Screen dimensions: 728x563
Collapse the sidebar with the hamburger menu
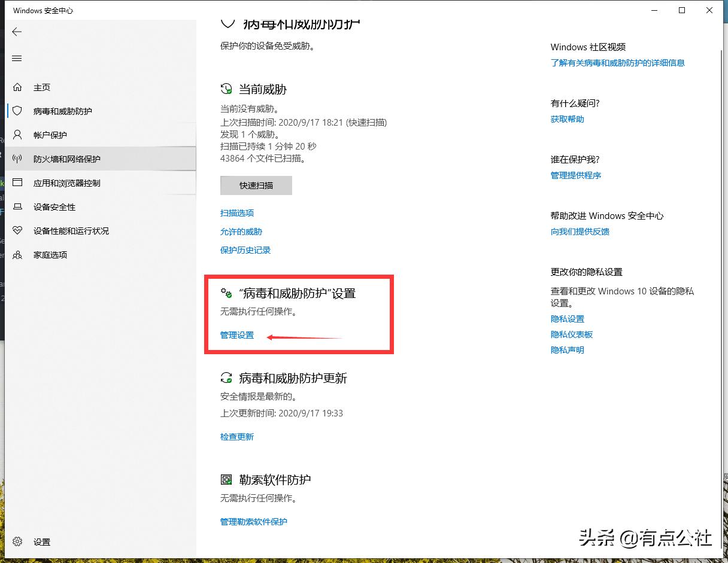pos(16,58)
